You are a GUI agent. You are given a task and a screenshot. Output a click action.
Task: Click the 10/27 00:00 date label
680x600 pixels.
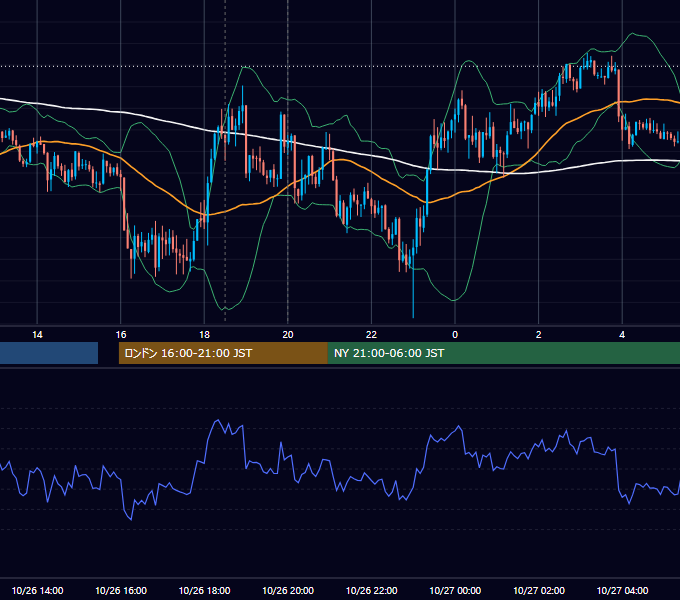click(x=455, y=590)
